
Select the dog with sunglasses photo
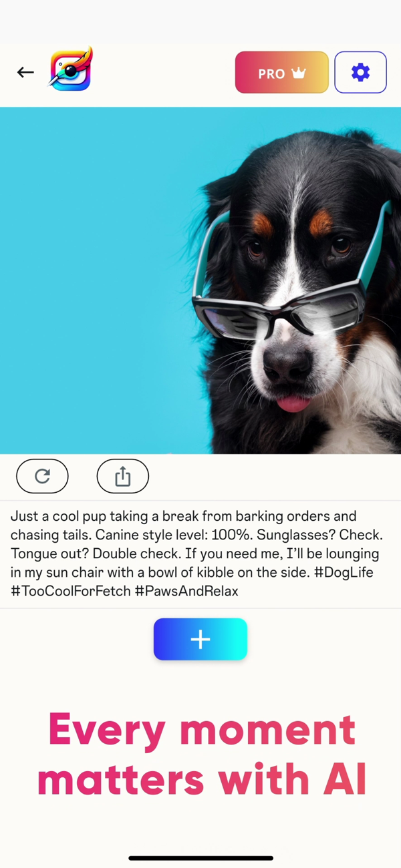tap(200, 280)
